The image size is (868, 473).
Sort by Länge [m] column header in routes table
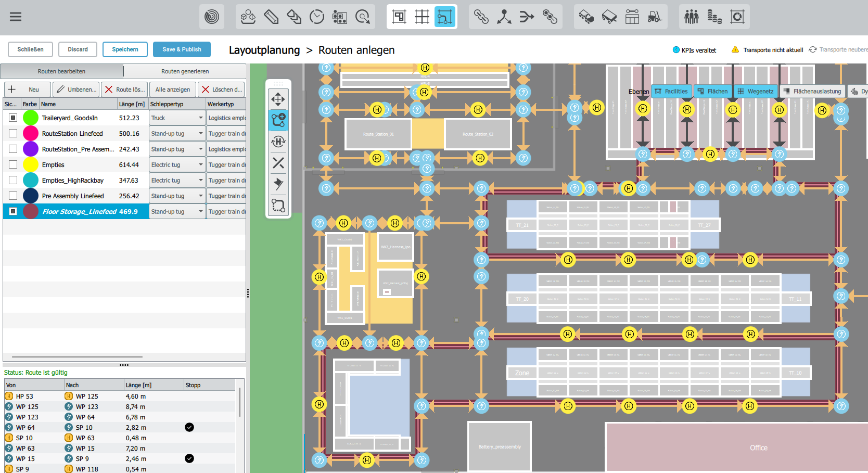[133, 104]
